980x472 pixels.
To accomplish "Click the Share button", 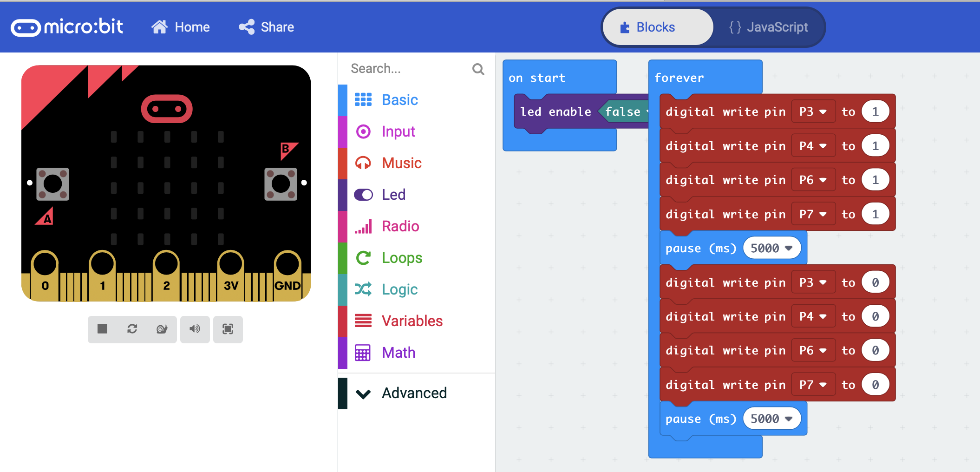I will click(267, 27).
